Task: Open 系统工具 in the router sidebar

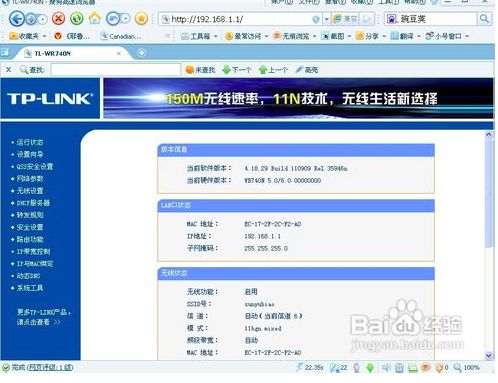Action: 30,288
